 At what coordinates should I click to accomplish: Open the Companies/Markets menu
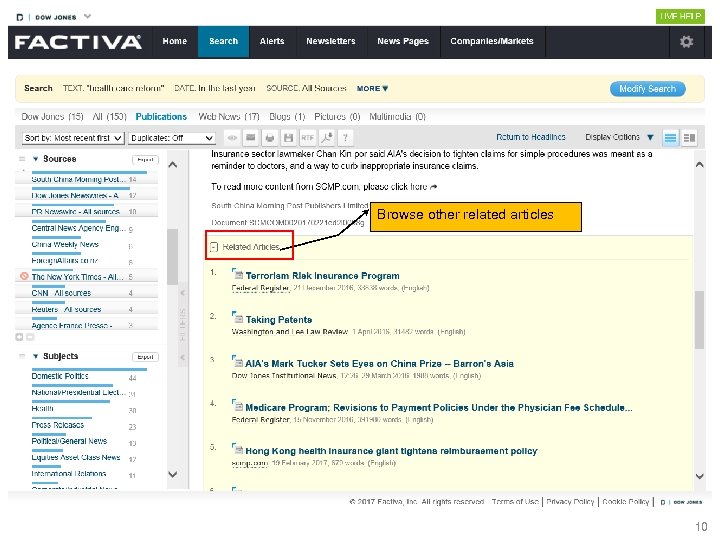coord(492,41)
